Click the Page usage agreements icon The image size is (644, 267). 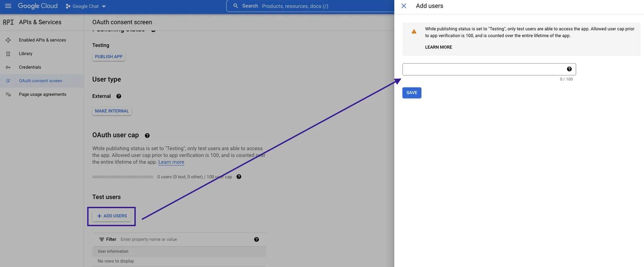(x=8, y=95)
